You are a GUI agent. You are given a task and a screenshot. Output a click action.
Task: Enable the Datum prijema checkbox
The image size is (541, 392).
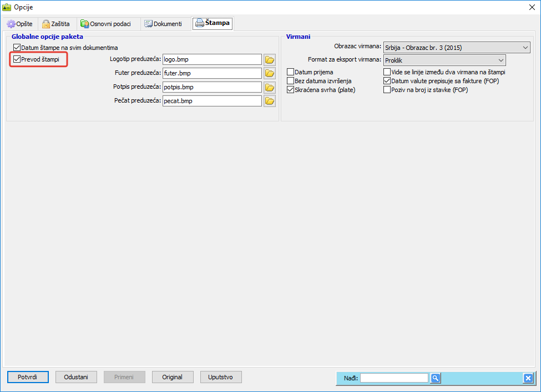pos(291,72)
